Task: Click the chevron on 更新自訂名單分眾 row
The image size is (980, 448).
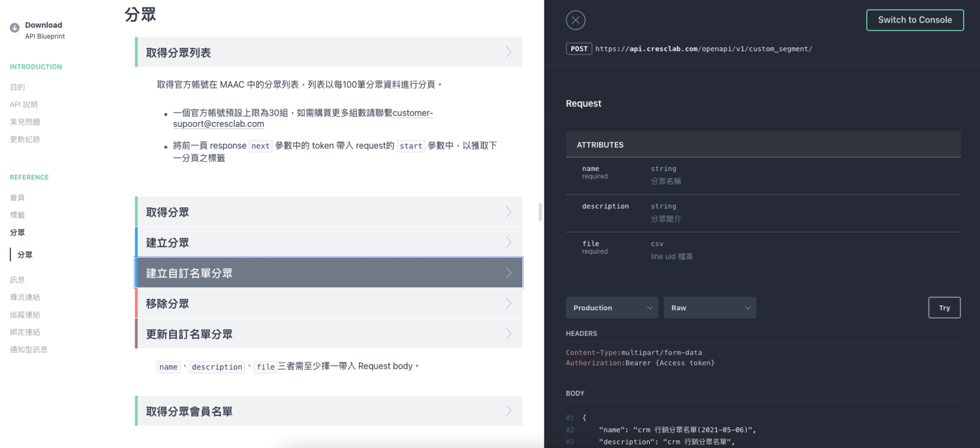Action: pos(508,334)
